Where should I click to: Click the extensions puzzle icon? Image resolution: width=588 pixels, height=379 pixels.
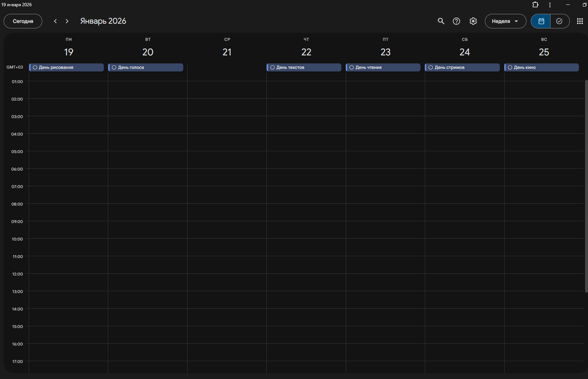click(535, 5)
